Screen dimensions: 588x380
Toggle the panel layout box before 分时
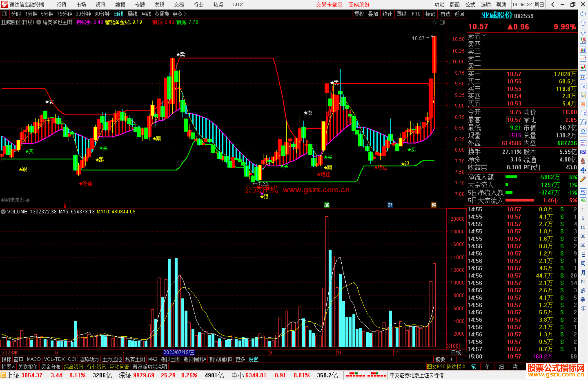click(x=5, y=14)
